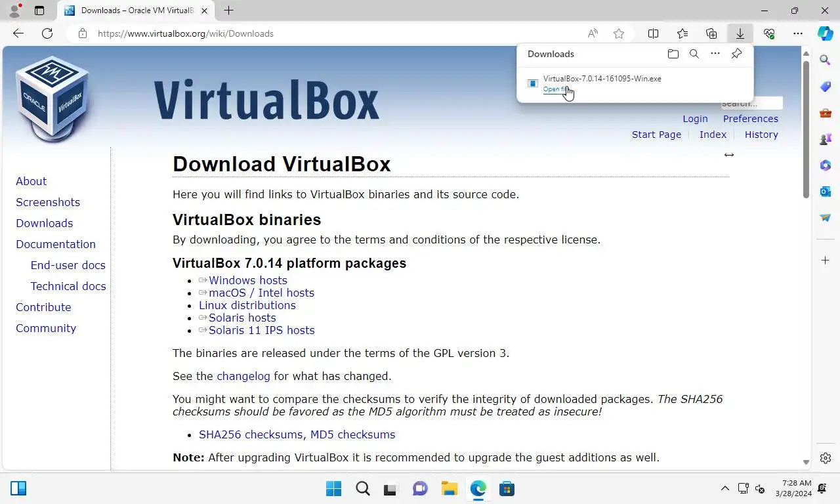
Task: Open sidebar Games chess icon
Action: tap(826, 139)
